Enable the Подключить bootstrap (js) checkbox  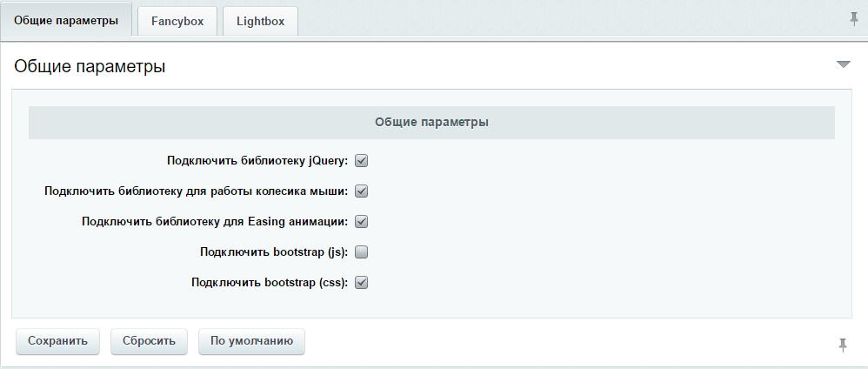(x=362, y=252)
